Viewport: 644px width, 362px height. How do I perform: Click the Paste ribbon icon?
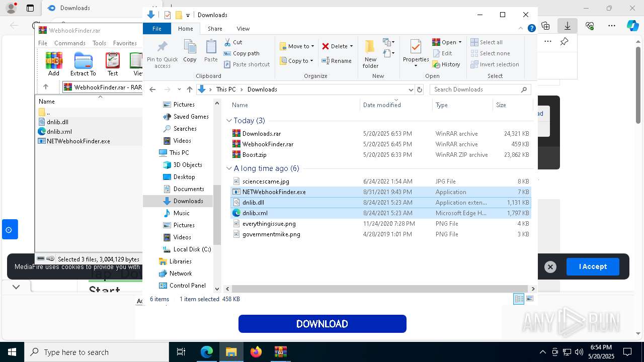[x=211, y=51]
